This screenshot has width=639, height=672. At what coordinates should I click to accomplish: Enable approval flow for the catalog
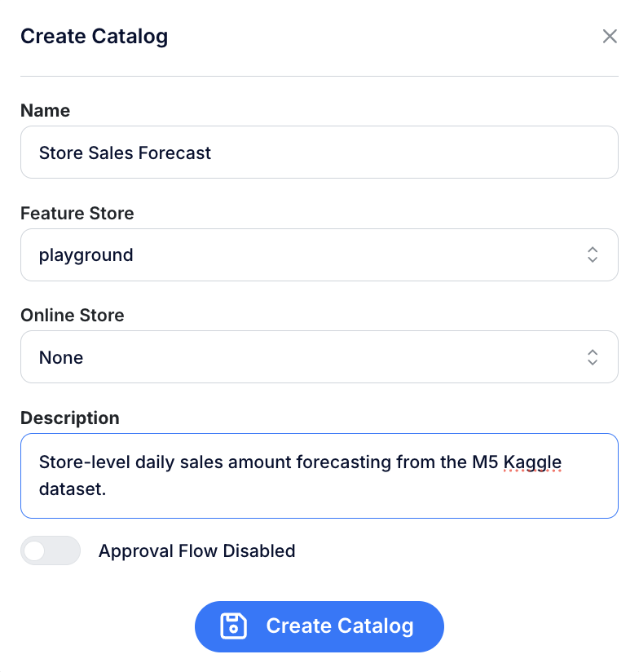click(50, 550)
